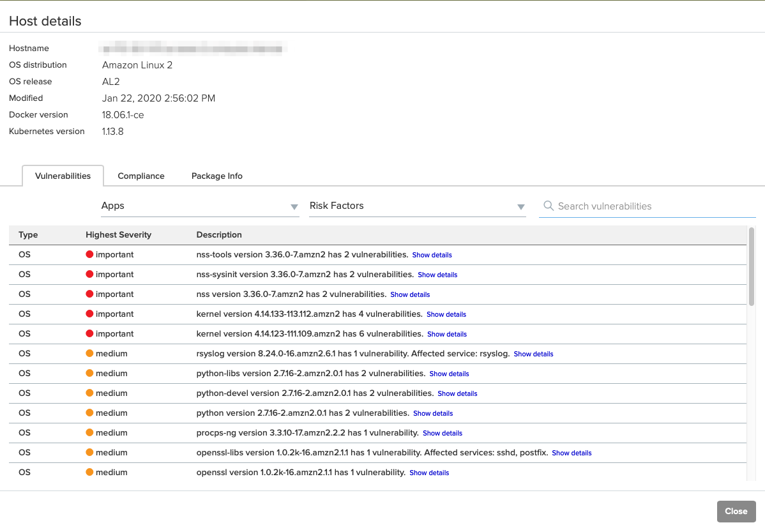Show details for procps-ng vulnerability
Viewport: 765px width, 532px height.
pyautogui.click(x=442, y=433)
